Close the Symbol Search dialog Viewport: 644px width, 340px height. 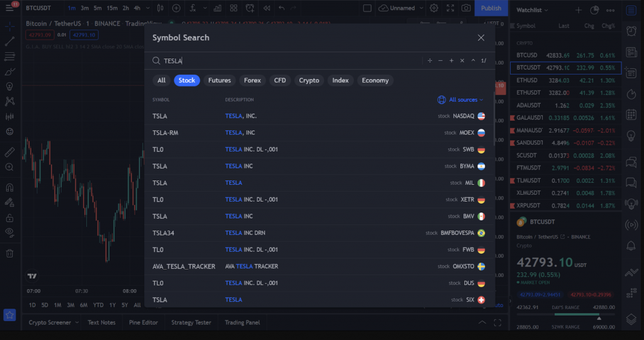pos(481,38)
